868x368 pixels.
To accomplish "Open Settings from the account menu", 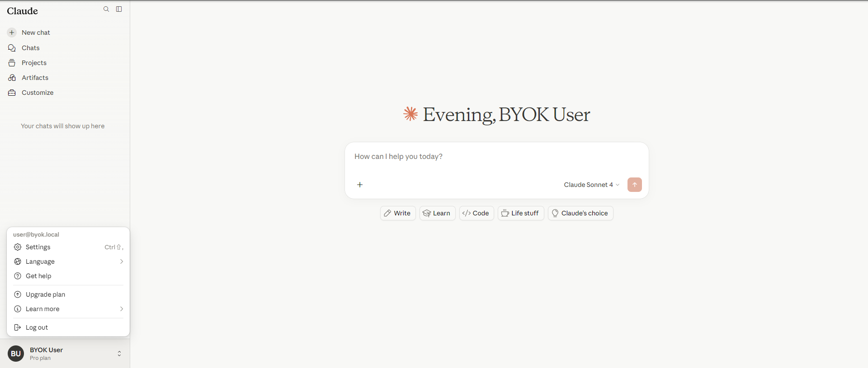I will [68, 247].
